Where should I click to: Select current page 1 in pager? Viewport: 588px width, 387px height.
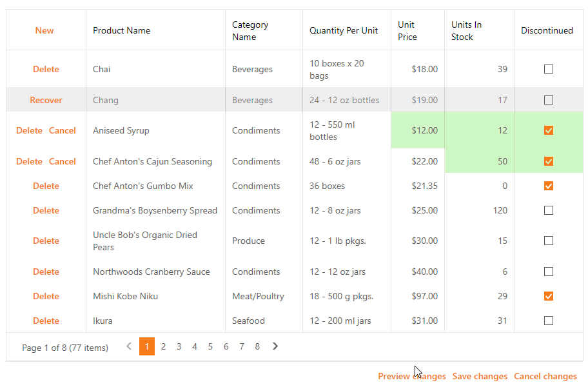(x=147, y=346)
